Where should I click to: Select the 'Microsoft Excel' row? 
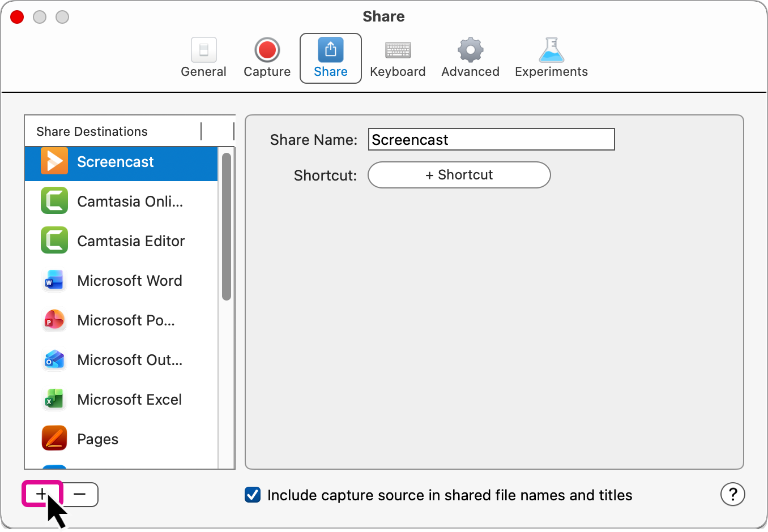pyautogui.click(x=121, y=399)
